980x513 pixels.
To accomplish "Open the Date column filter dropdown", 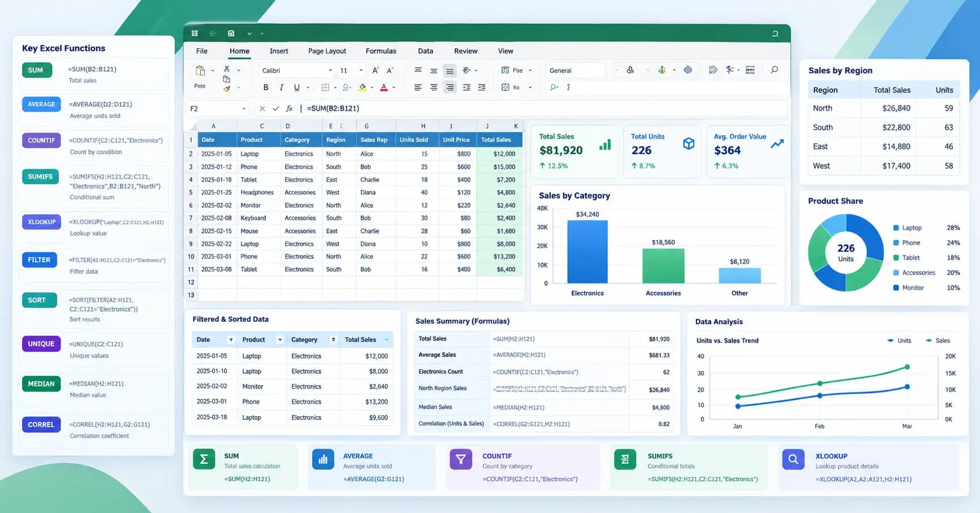I will click(231, 340).
